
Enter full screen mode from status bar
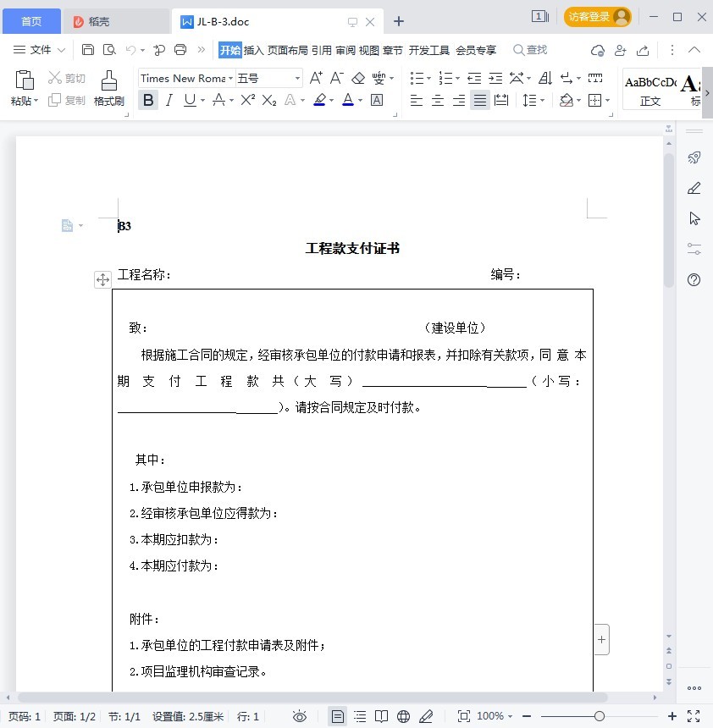[x=694, y=716]
